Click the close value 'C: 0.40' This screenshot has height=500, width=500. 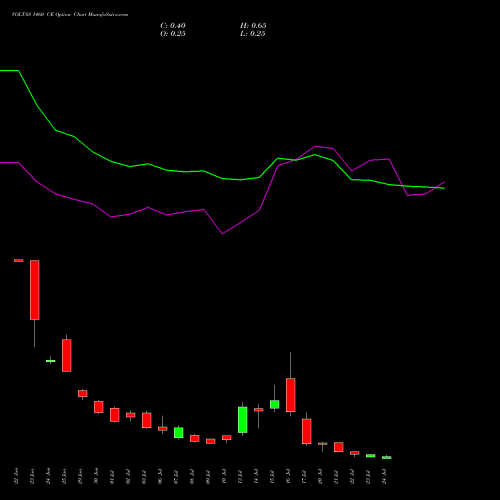click(x=173, y=26)
